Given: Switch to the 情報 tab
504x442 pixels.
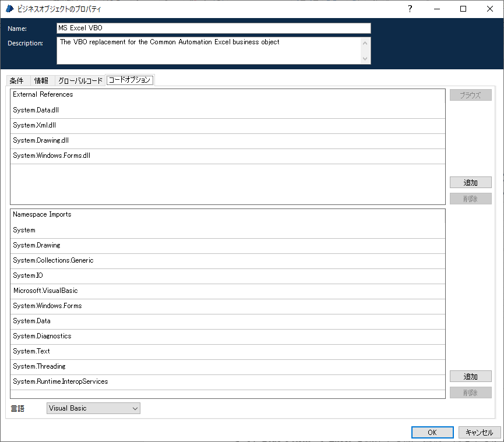Looking at the screenshot, I should click(x=41, y=80).
